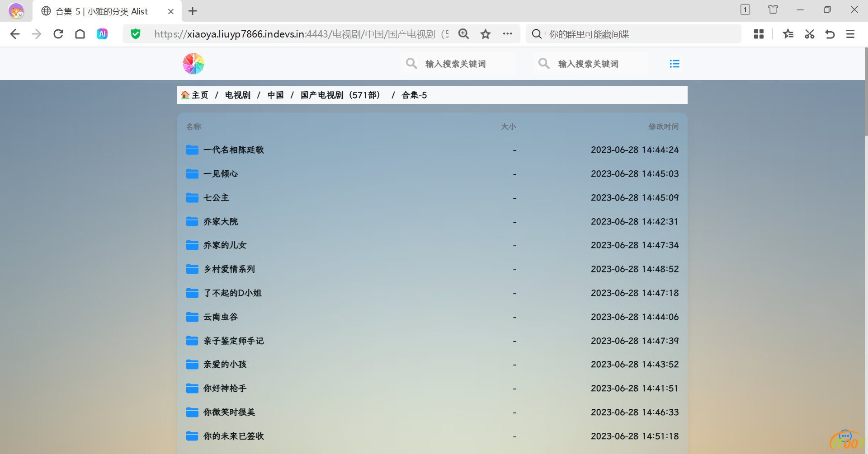Go to 主页 breadcrumb link
Image resolution: width=868 pixels, height=454 pixels.
coord(199,95)
